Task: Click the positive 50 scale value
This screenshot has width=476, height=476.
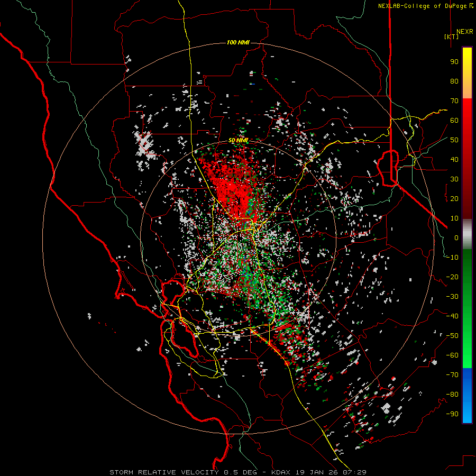Action: click(x=454, y=140)
